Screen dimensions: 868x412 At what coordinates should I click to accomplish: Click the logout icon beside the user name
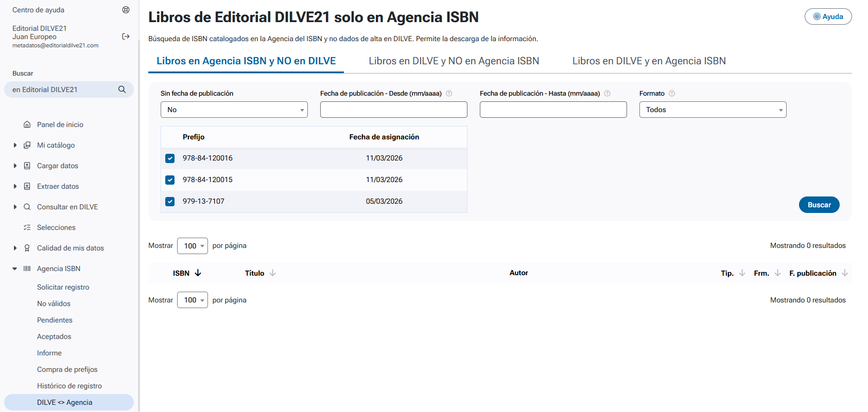coord(126,37)
